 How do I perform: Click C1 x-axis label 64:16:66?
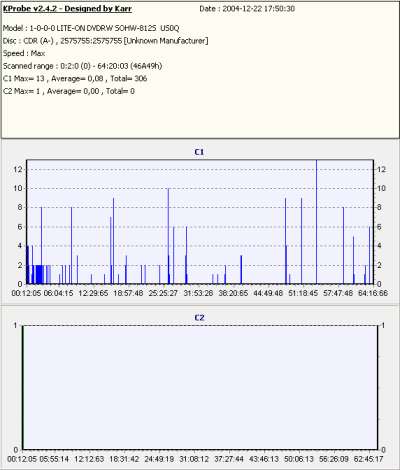pyautogui.click(x=373, y=293)
